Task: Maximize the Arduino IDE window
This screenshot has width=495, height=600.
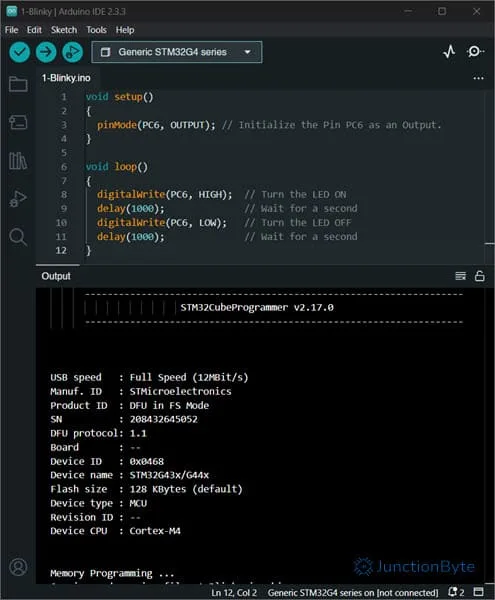Action: [442, 11]
